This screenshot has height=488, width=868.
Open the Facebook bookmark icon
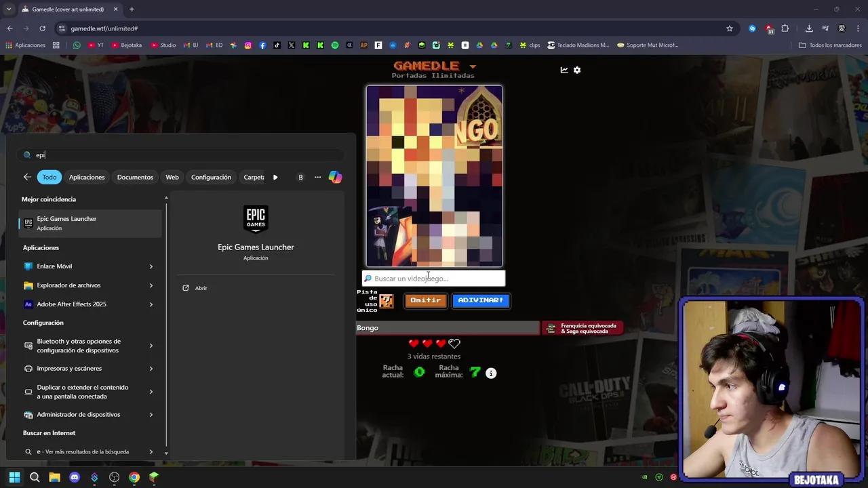262,45
